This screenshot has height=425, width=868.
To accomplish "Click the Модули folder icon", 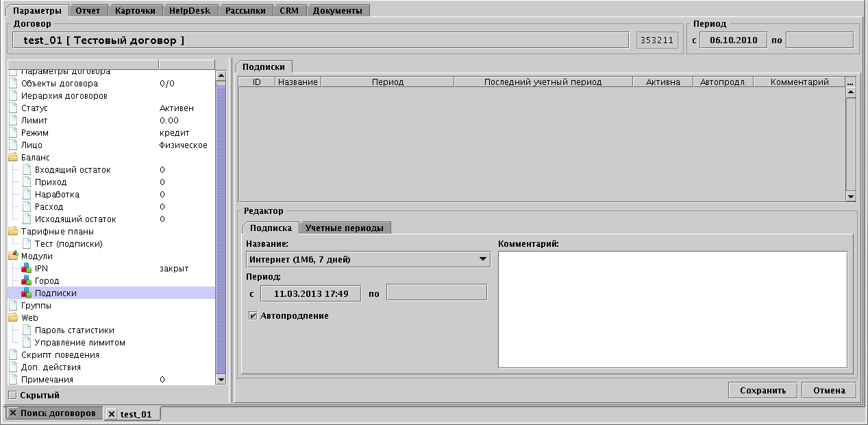I will tap(13, 256).
